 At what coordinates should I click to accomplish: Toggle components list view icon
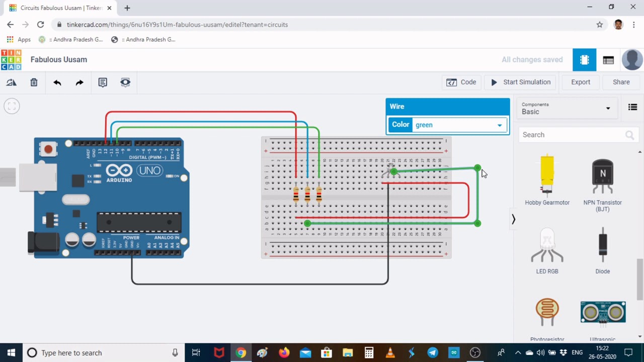632,107
